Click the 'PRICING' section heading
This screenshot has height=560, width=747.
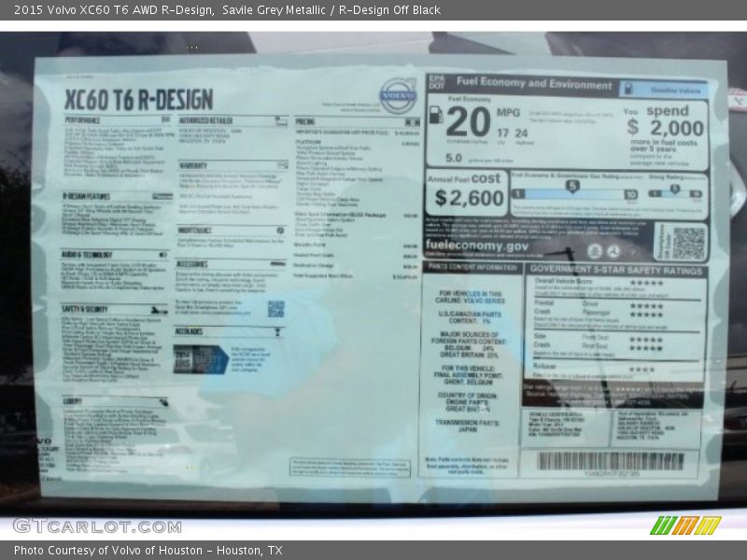[x=305, y=121]
